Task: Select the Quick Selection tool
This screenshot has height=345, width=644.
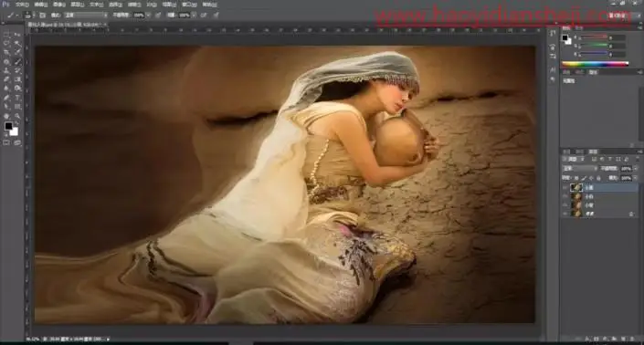Action: 17,44
